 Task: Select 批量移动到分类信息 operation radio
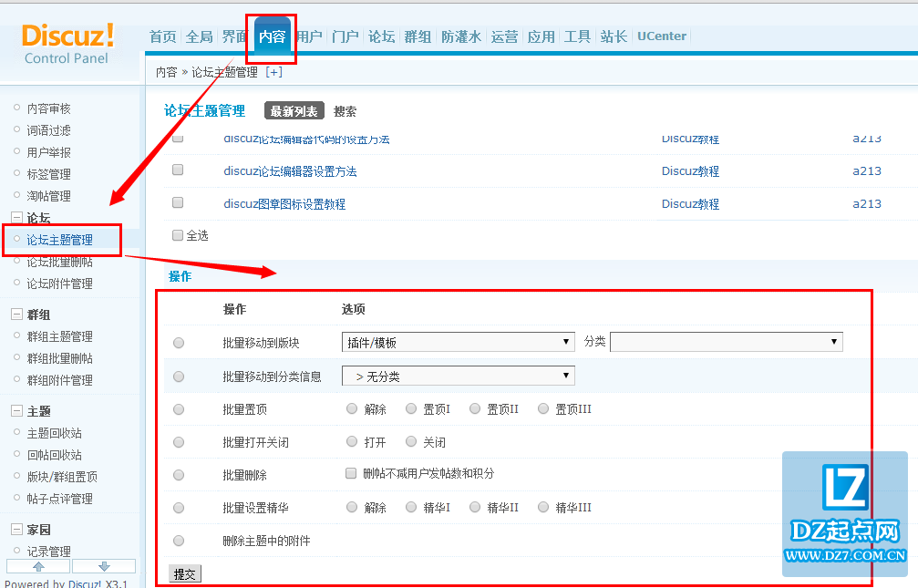coord(179,377)
